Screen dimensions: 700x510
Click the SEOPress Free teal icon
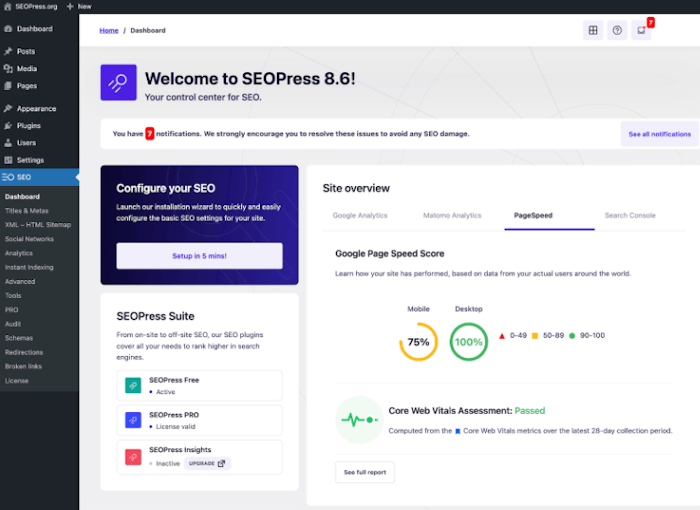(132, 385)
